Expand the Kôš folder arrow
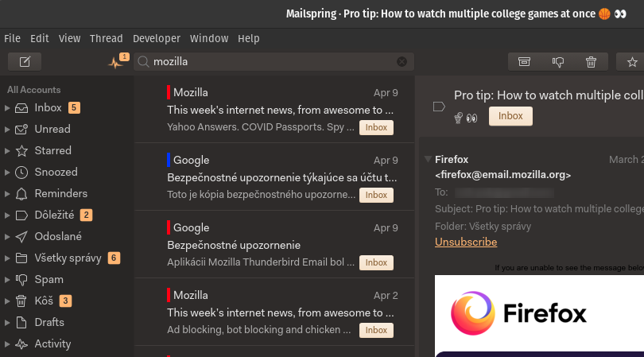 click(x=7, y=301)
